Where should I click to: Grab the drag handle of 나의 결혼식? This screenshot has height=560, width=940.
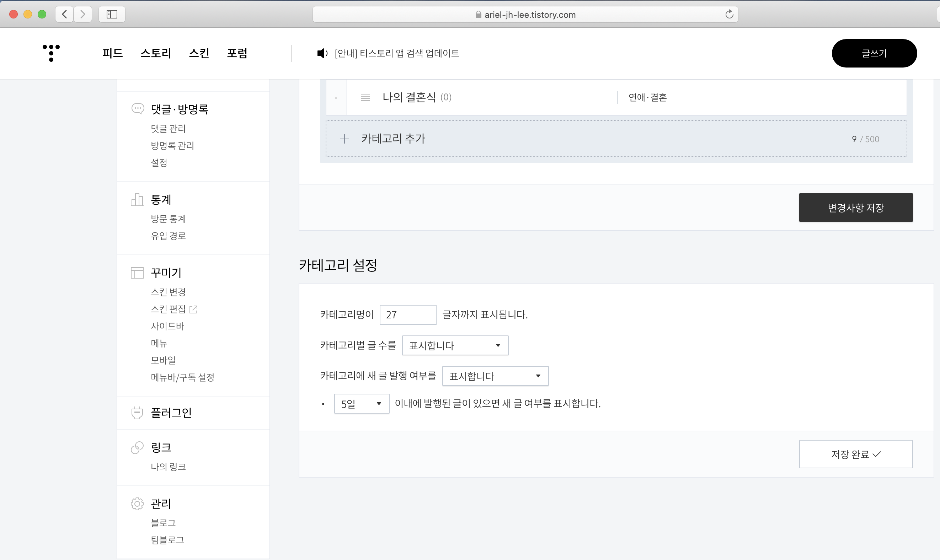[x=365, y=97]
